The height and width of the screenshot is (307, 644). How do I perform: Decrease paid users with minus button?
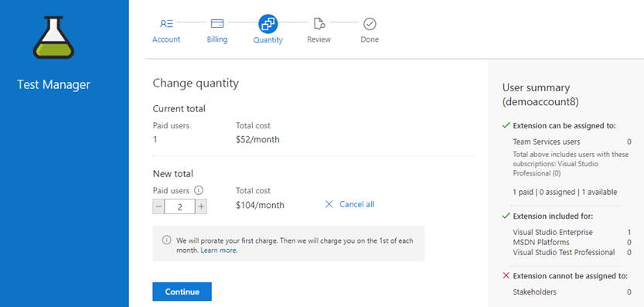click(x=159, y=206)
